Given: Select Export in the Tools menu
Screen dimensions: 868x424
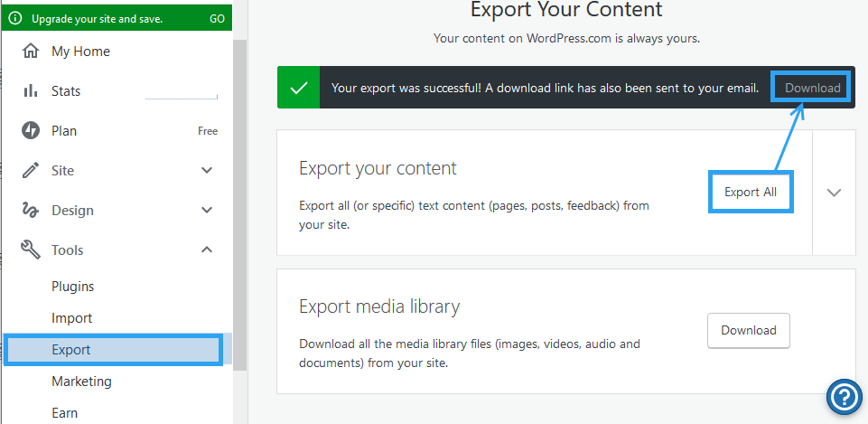Looking at the screenshot, I should click(70, 350).
